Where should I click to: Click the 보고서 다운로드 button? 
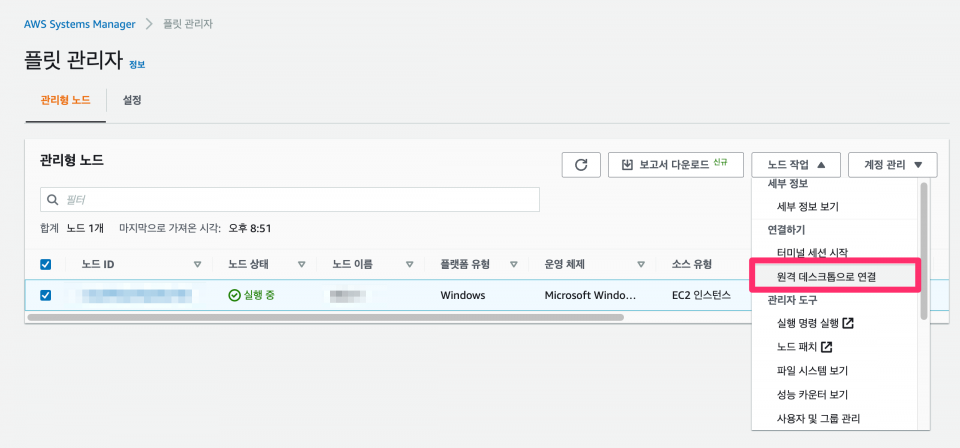(675, 165)
